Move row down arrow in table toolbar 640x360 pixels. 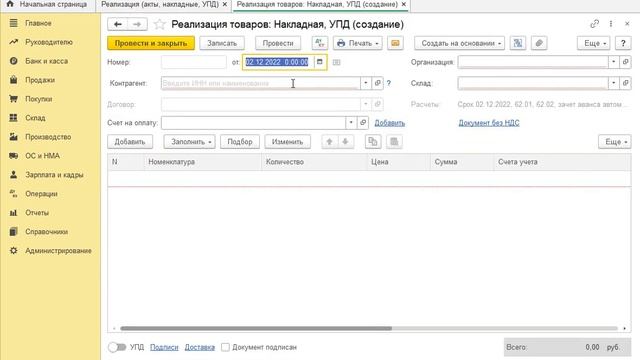point(345,142)
